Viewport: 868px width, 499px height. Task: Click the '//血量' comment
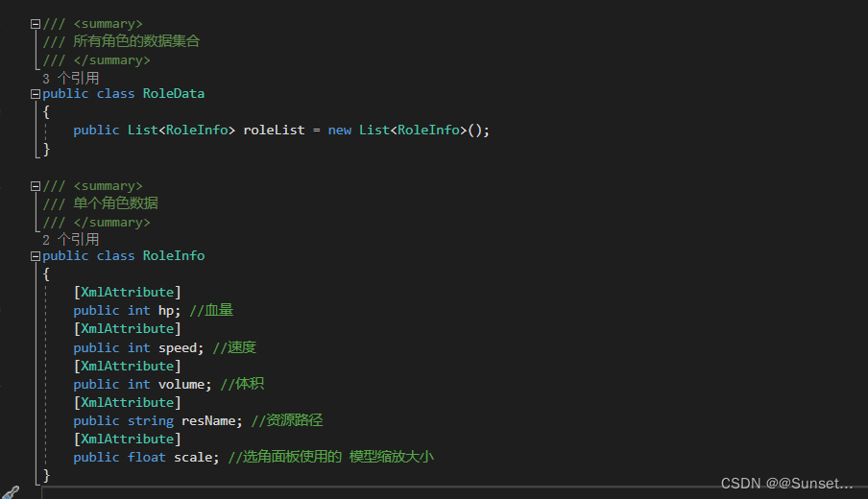(211, 310)
